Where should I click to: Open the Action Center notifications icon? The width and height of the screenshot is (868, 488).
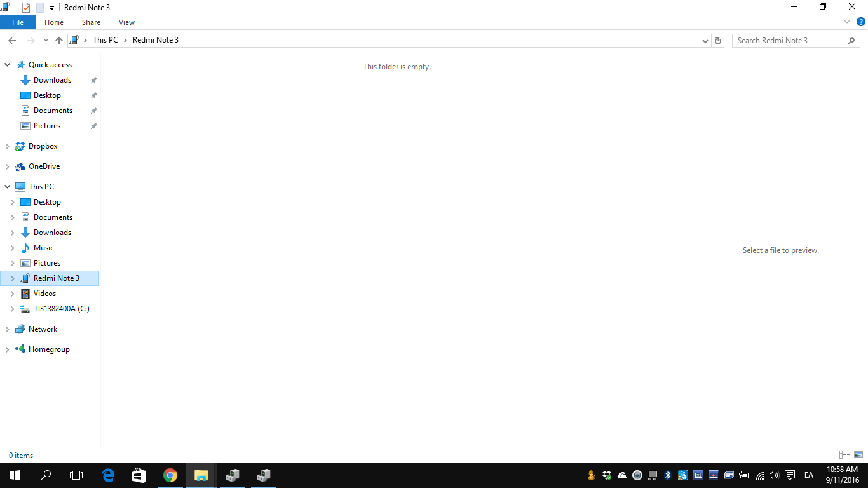[x=790, y=475]
